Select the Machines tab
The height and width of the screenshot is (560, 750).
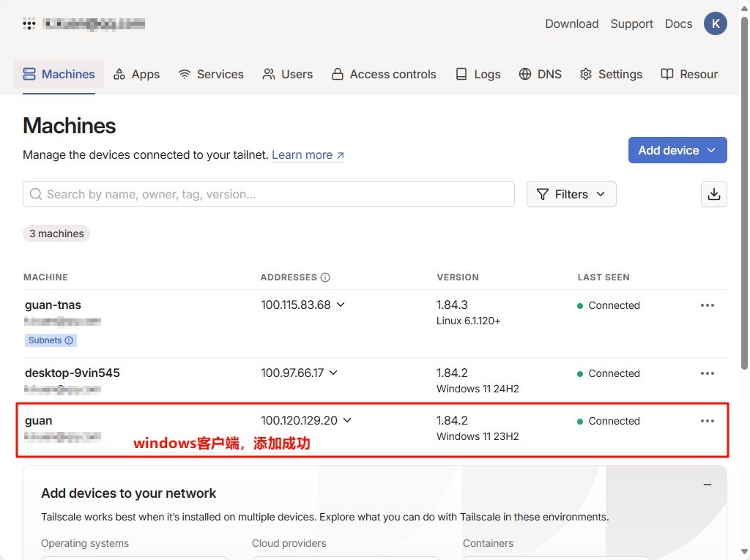click(x=59, y=74)
